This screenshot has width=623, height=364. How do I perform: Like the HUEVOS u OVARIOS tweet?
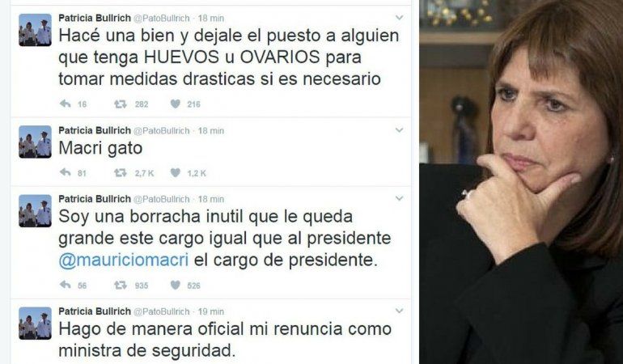point(176,104)
